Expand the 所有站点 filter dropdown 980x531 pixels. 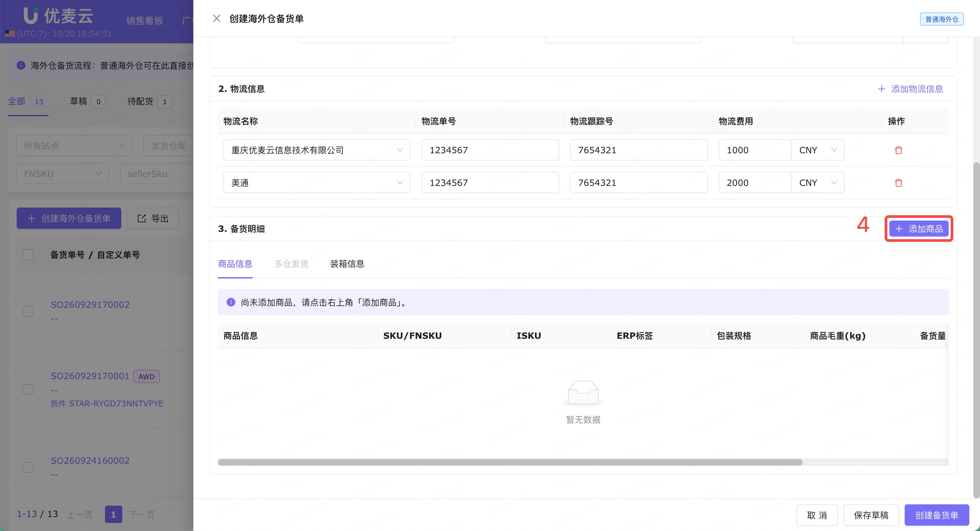(74, 146)
